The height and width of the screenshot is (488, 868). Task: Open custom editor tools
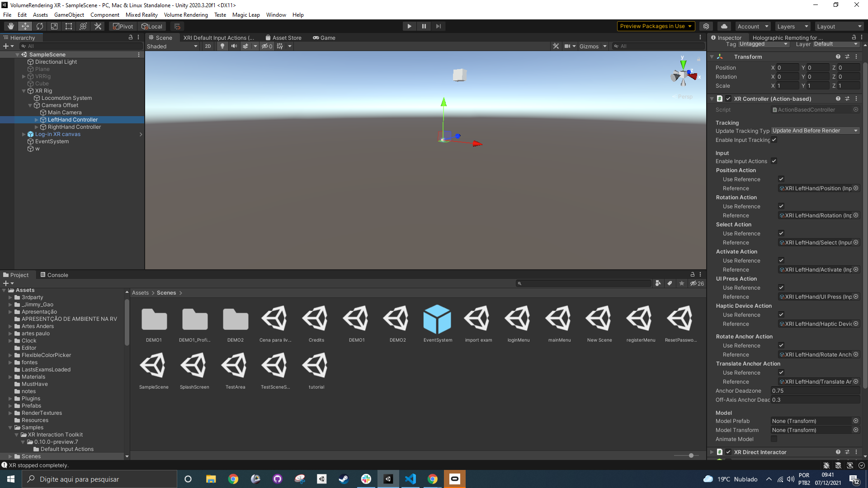[98, 26]
